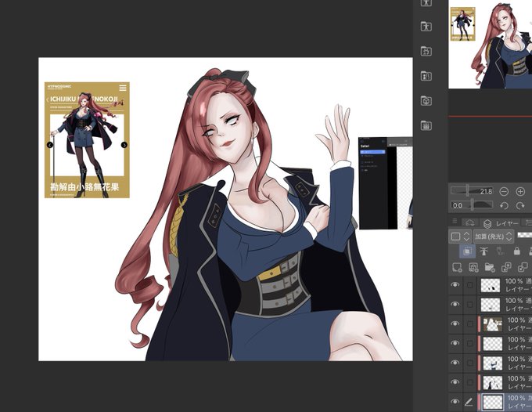Open the 3D pose figure material folder

(x=426, y=26)
